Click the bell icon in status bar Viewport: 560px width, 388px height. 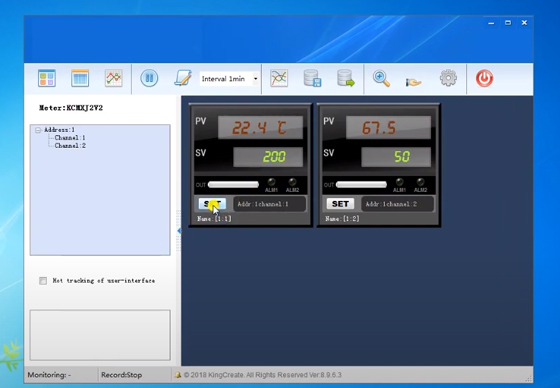(178, 375)
